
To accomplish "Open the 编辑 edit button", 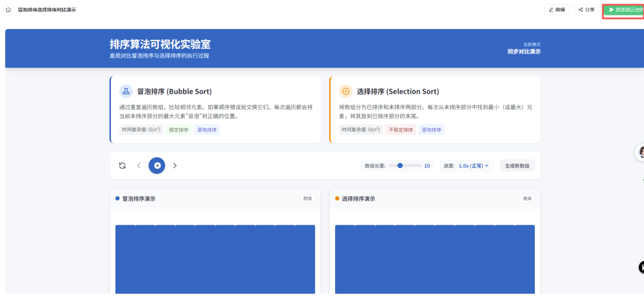I will pyautogui.click(x=556, y=10).
